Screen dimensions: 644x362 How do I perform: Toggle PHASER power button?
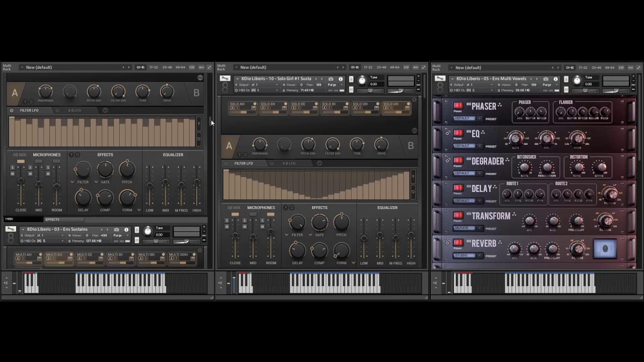[x=458, y=106]
